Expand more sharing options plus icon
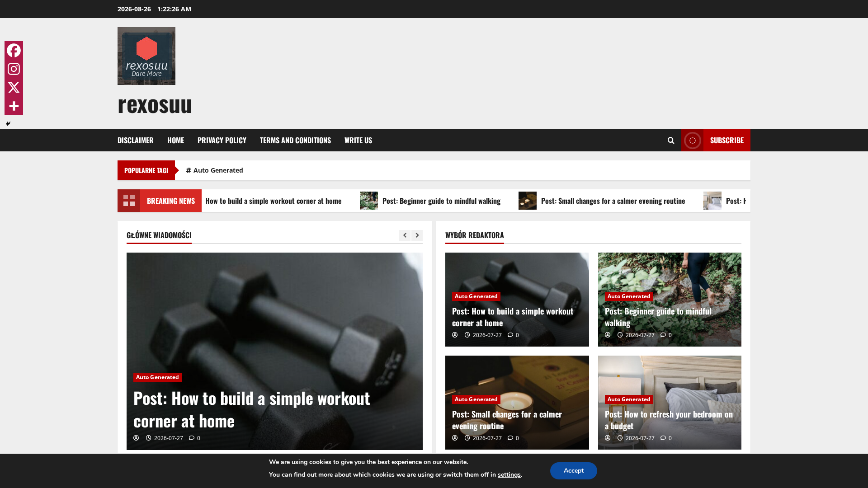This screenshot has height=488, width=868. (14, 106)
